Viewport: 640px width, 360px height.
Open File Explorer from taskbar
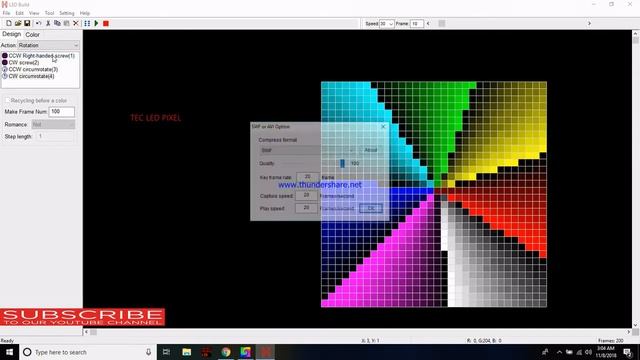187,352
